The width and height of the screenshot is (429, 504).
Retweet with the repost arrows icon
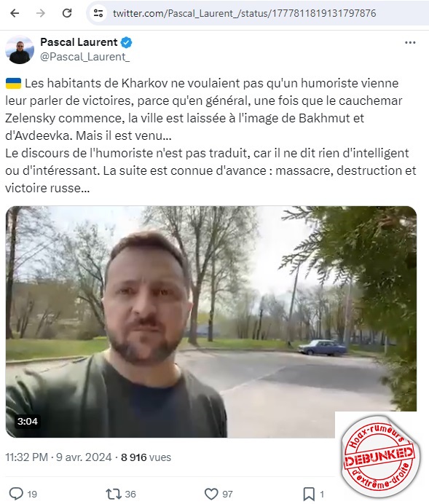pyautogui.click(x=114, y=494)
